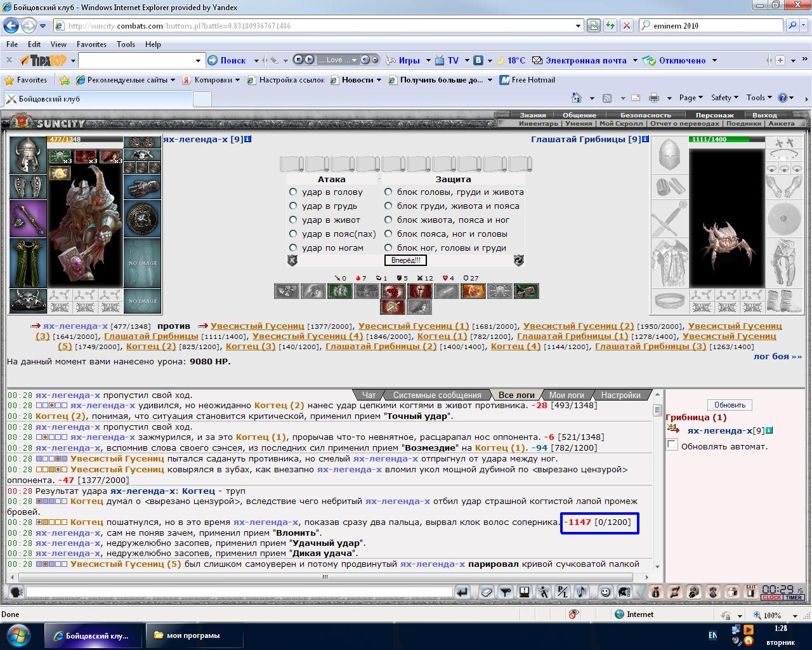Use the green hammer skill icon

click(x=526, y=291)
